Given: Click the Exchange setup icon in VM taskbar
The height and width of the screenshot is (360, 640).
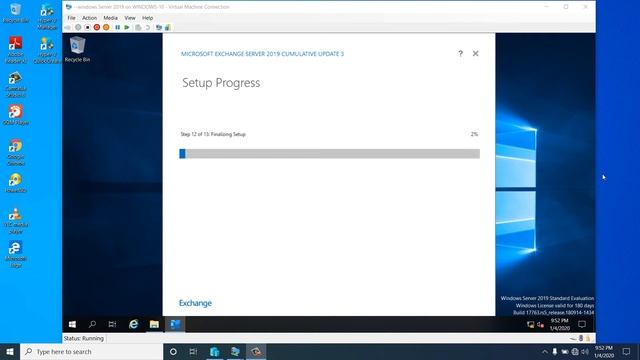Looking at the screenshot, I should coord(176,324).
